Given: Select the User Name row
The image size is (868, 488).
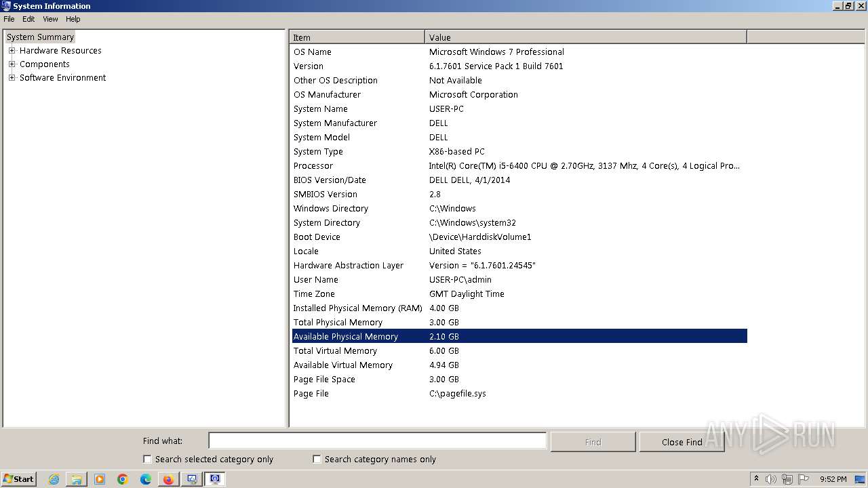Looking at the screenshot, I should [x=519, y=280].
